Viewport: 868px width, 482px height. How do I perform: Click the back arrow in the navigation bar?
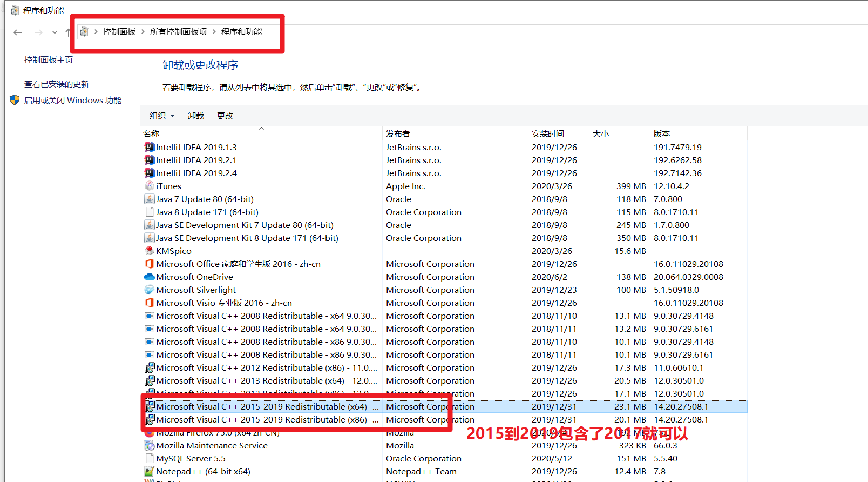18,32
